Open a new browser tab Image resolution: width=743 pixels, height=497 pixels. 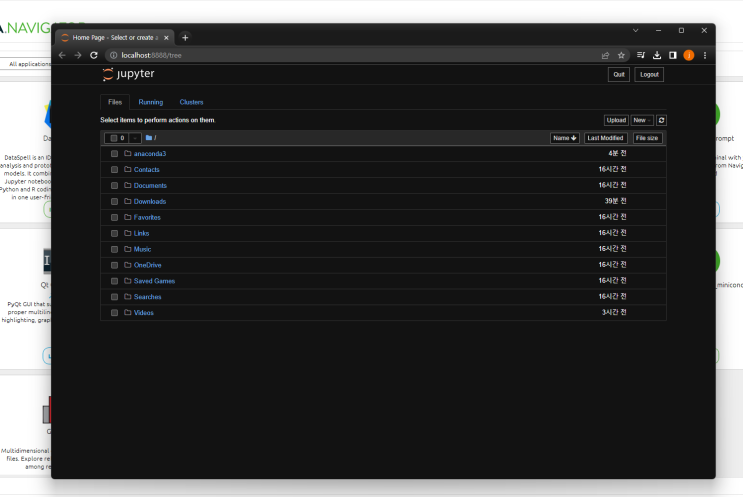185,37
